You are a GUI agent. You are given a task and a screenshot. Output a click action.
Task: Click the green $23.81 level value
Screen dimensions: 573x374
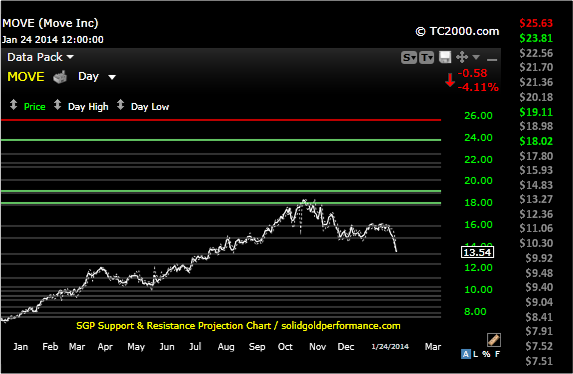click(536, 38)
